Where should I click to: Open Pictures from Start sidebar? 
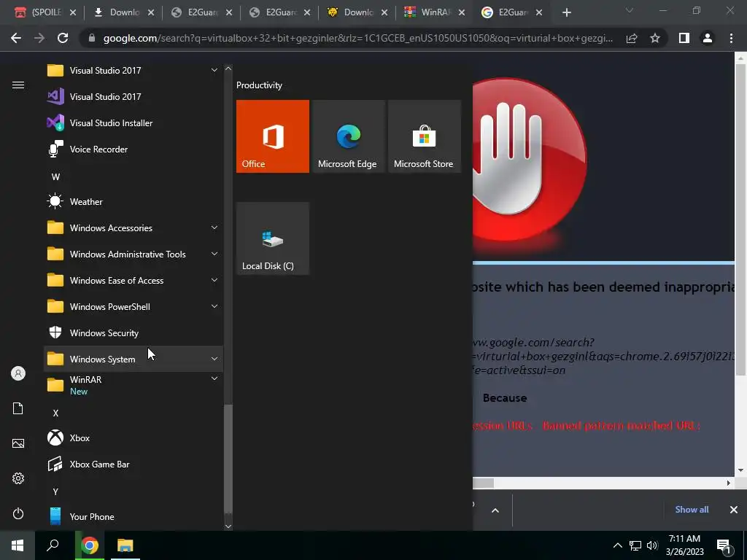coord(18,443)
